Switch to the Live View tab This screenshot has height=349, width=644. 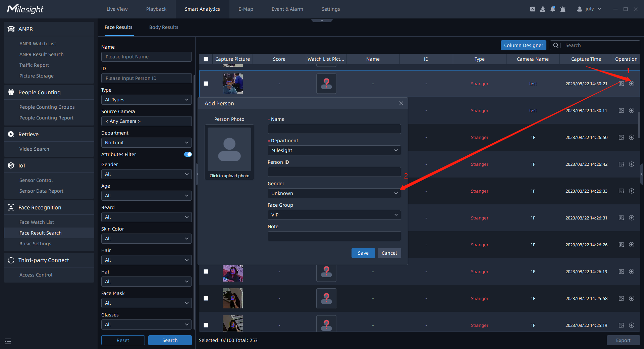click(117, 9)
